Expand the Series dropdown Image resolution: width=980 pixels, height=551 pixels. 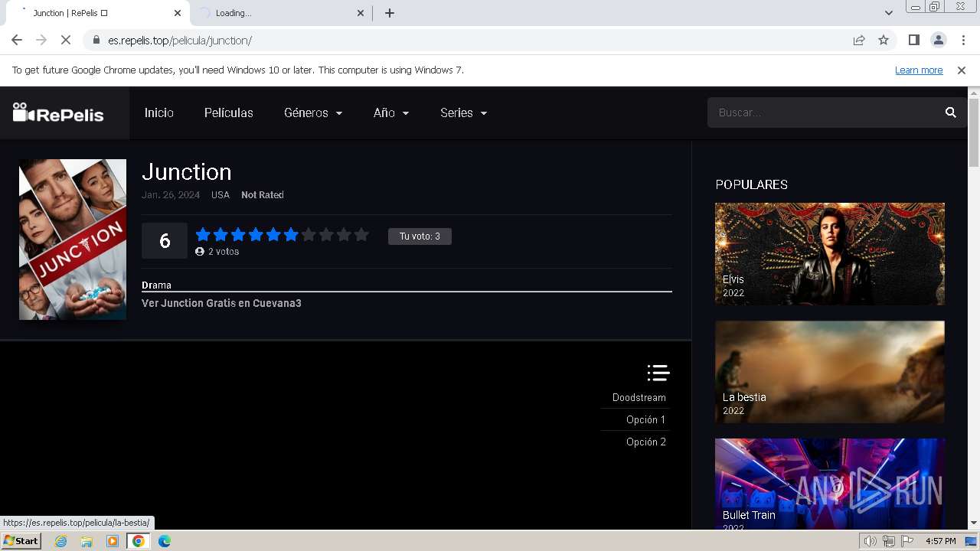coord(464,112)
